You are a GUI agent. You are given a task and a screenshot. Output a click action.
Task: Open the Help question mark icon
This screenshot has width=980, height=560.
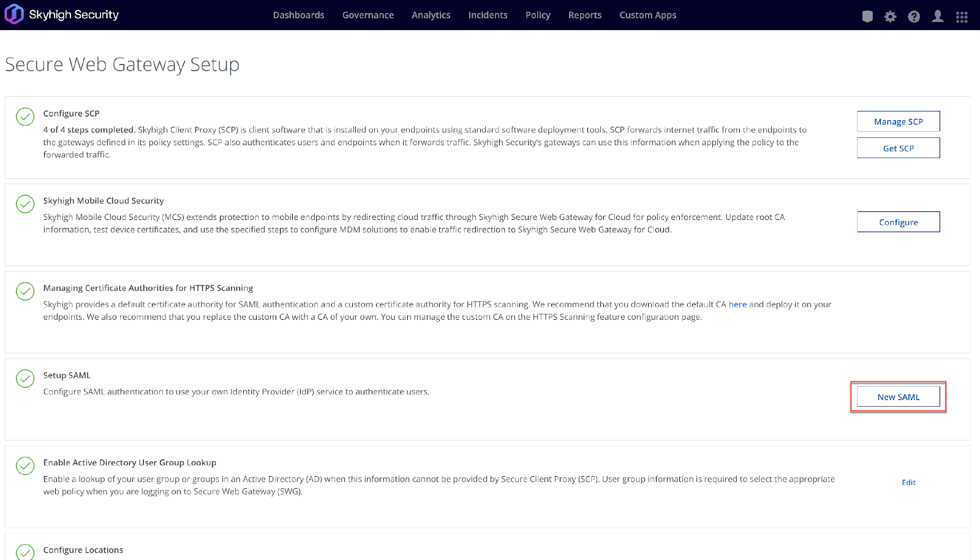coord(914,17)
